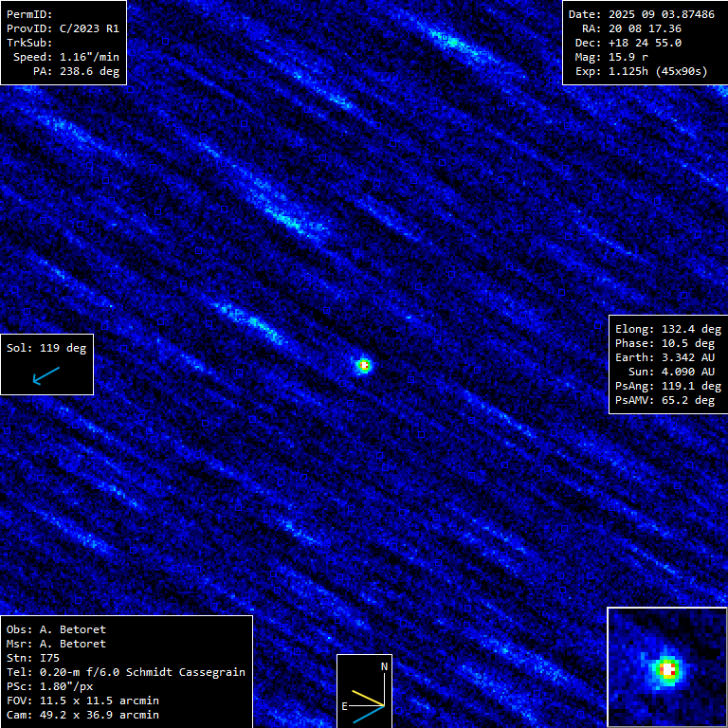Select the Speed 1.16"/min reading
Screen dimensions: 728x728
(x=66, y=57)
